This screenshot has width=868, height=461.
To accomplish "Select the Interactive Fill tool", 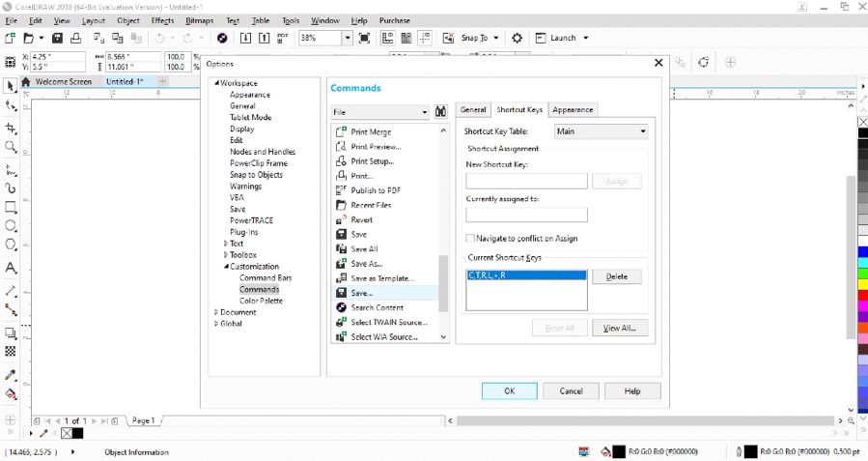I will coord(10,394).
